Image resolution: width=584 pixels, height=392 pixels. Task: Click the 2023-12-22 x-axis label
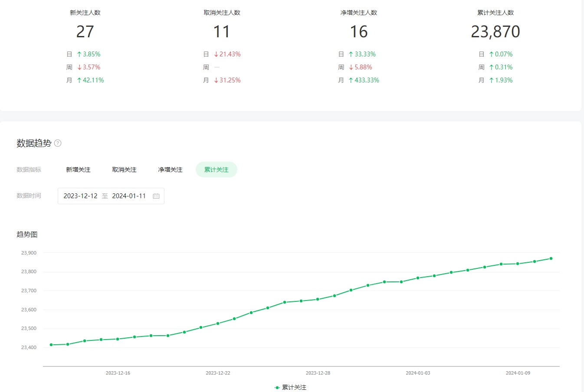[218, 373]
